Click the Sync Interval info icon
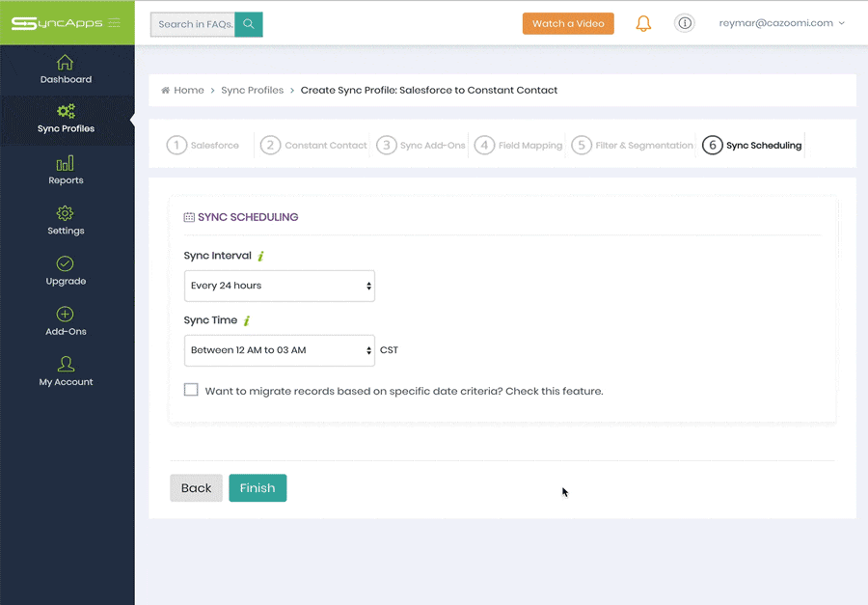This screenshot has height=605, width=868. [x=260, y=256]
